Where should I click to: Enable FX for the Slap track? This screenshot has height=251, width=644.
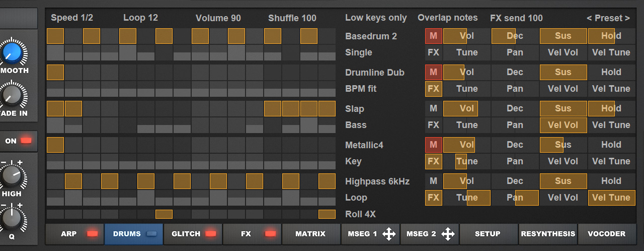pyautogui.click(x=433, y=125)
